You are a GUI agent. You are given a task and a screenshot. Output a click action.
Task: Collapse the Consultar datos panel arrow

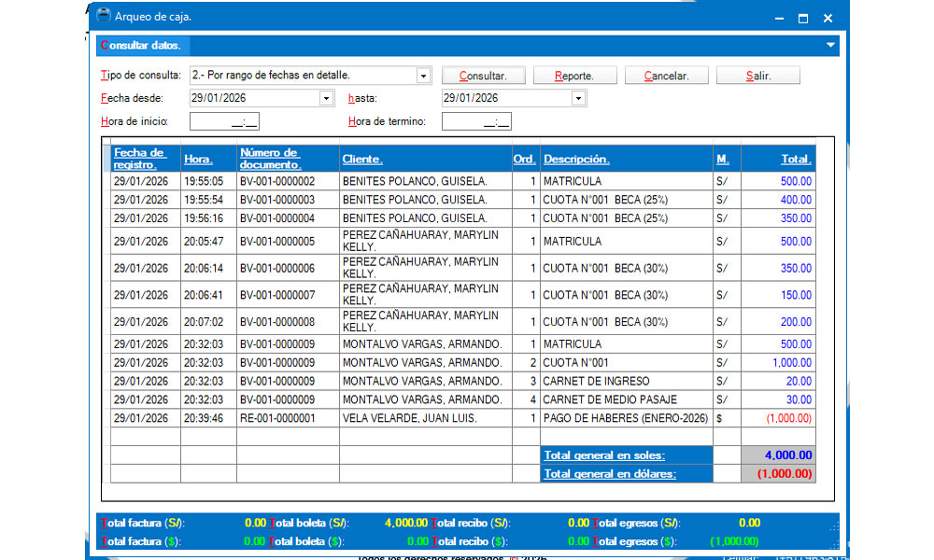pyautogui.click(x=830, y=45)
